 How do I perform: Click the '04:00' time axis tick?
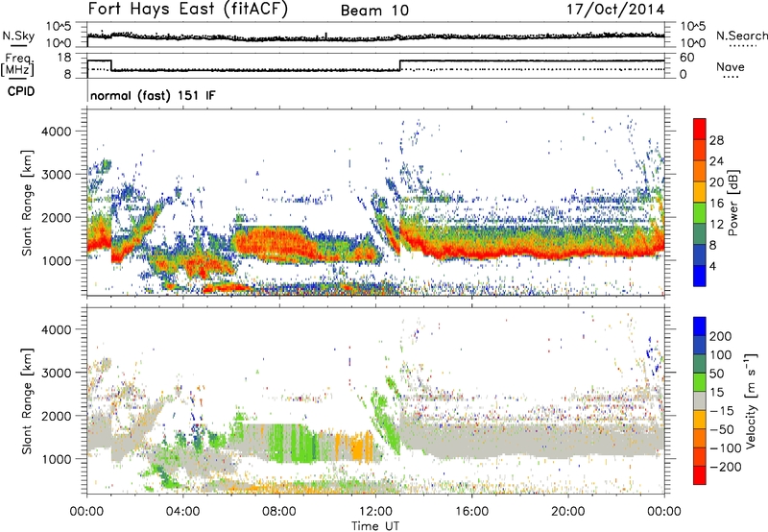point(183,512)
